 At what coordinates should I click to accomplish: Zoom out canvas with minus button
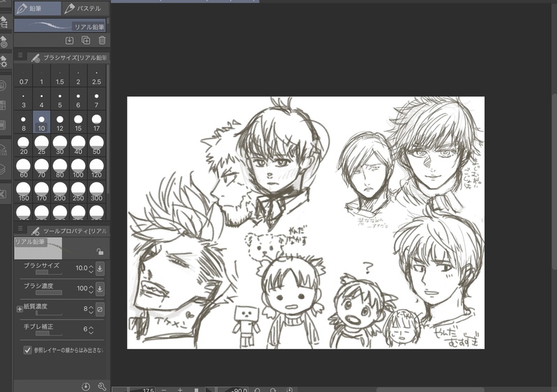click(164, 389)
